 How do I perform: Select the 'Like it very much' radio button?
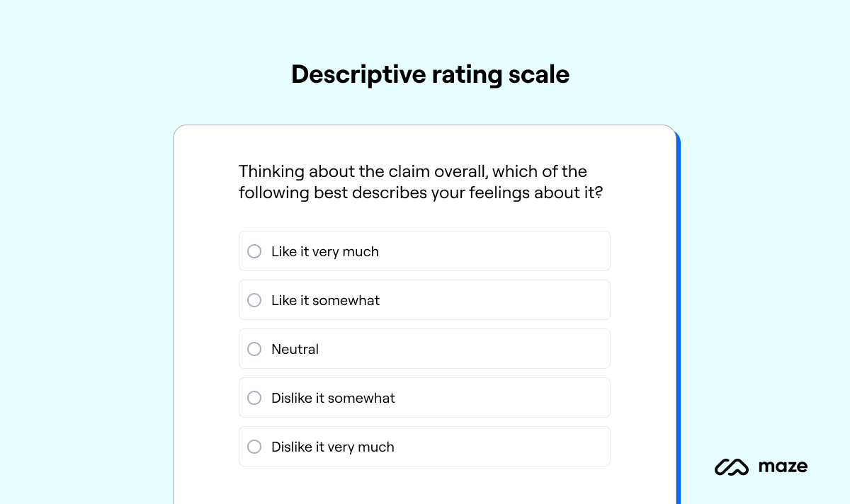pyautogui.click(x=254, y=251)
